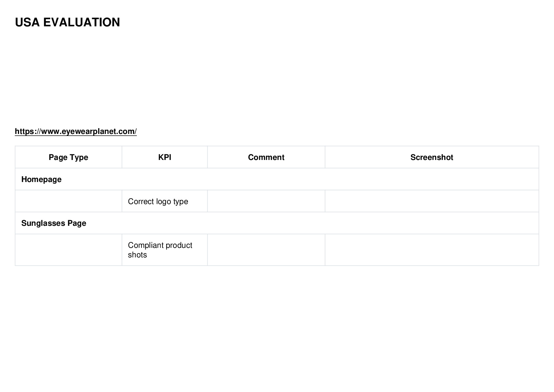This screenshot has height=392, width=554.
Task: Click the word EVALUATION in the heading
Action: (x=82, y=22)
